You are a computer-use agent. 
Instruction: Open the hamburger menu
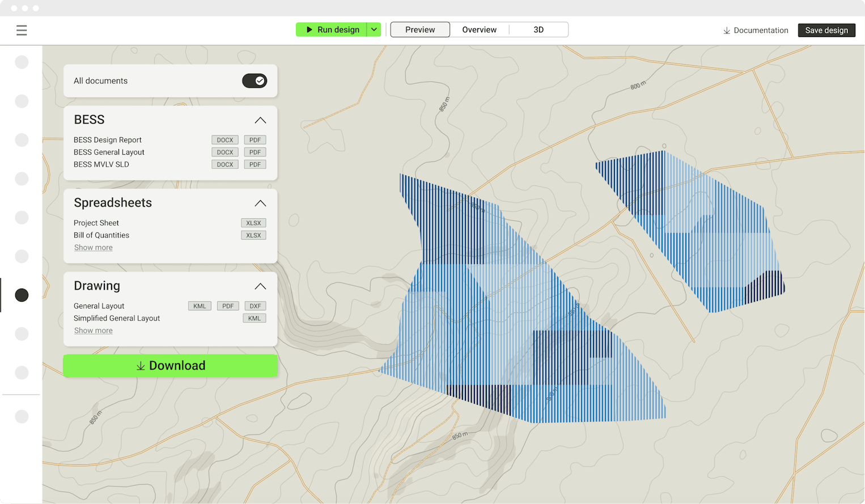click(22, 31)
